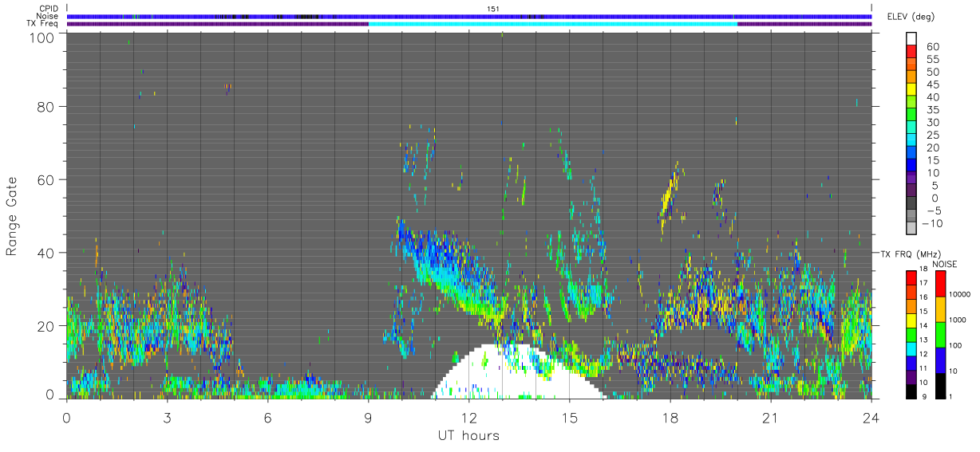Pick the blue swatch in NOISE colorbar
Image resolution: width=980 pixels, height=452 pixels.
point(939,360)
